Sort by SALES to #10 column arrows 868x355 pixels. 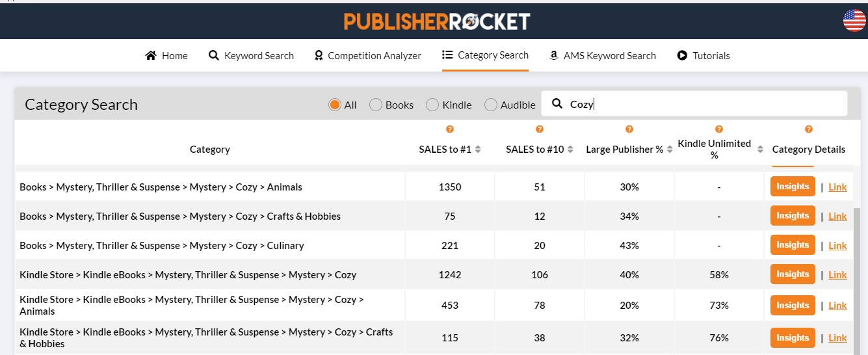(570, 150)
